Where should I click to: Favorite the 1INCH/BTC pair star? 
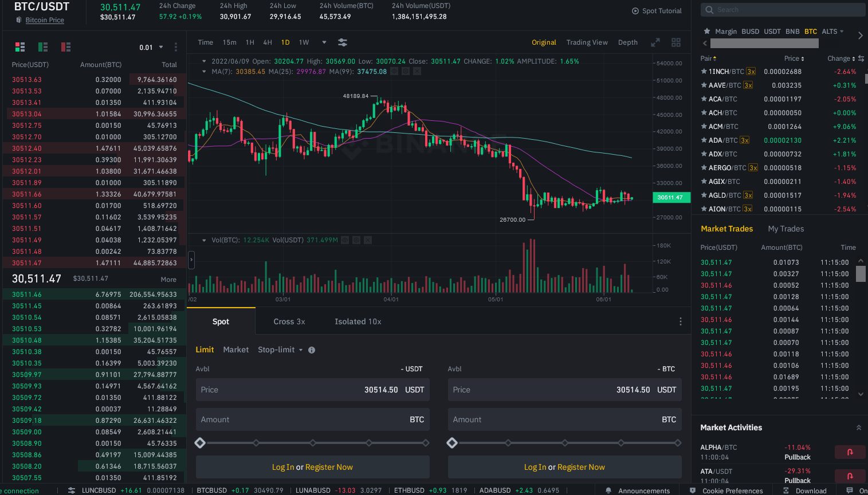click(704, 72)
